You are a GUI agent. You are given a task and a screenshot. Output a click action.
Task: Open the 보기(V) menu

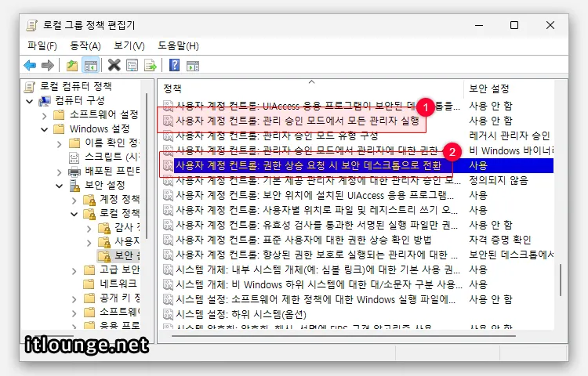tap(129, 45)
